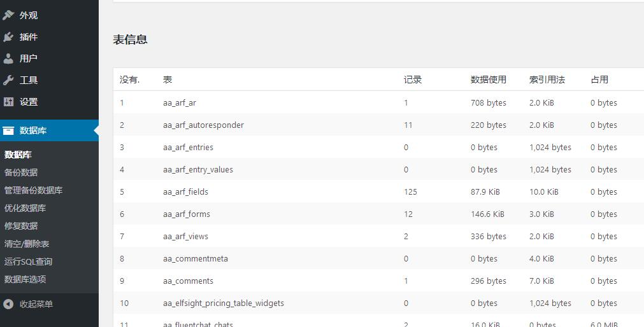Click the 用户 person icon

[8, 59]
